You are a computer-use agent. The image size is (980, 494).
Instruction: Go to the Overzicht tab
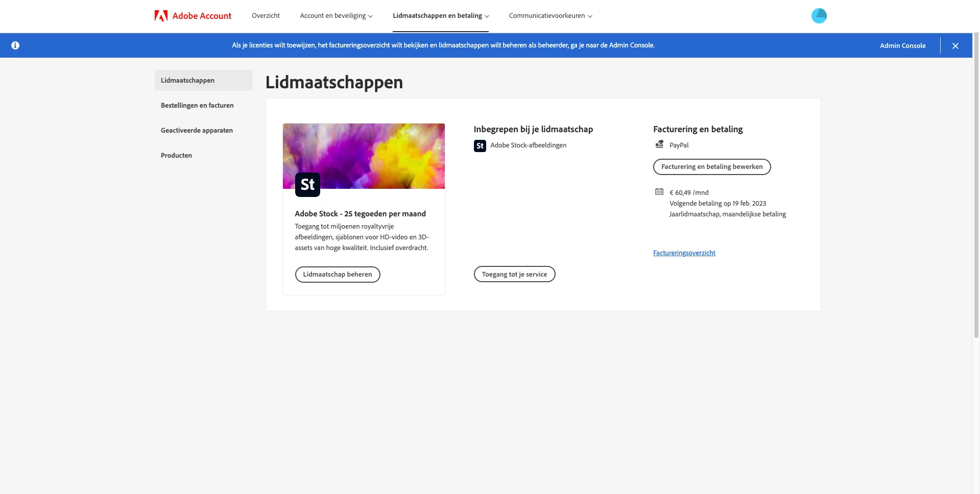point(266,16)
